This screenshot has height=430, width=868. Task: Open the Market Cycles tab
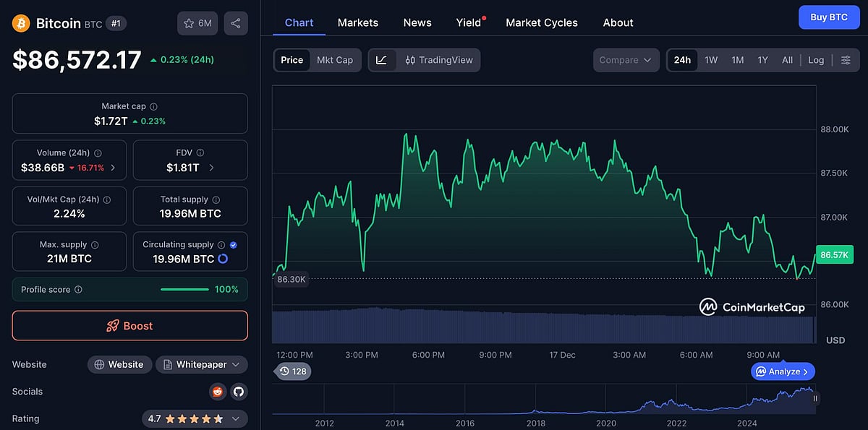click(541, 22)
